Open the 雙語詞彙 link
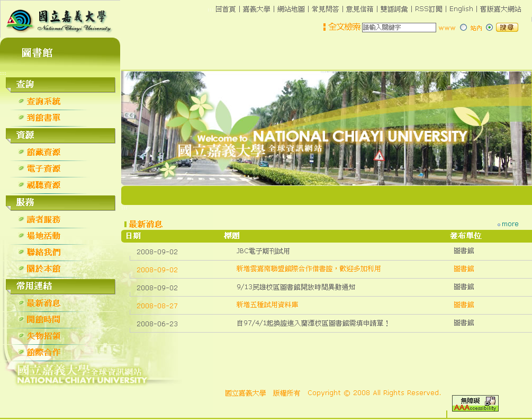 point(394,9)
